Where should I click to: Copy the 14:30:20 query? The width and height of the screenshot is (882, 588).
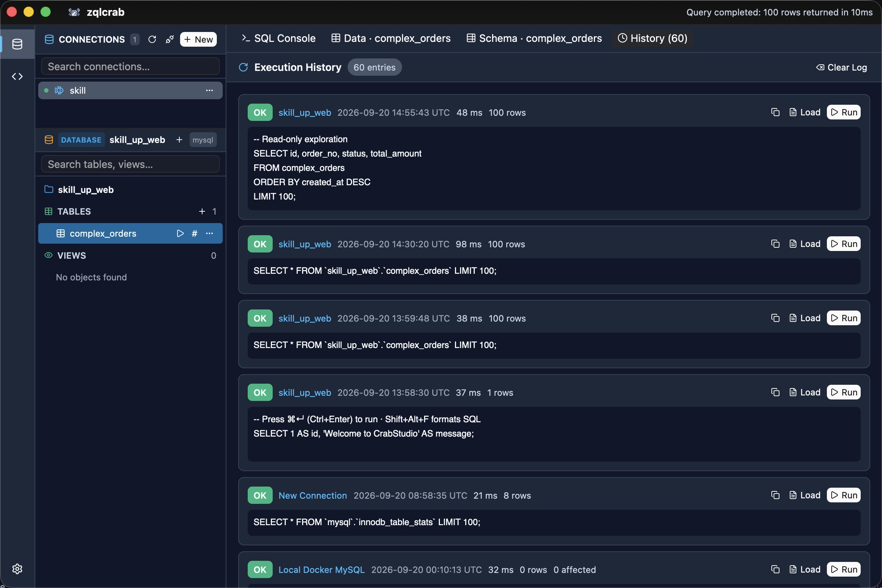click(x=775, y=244)
